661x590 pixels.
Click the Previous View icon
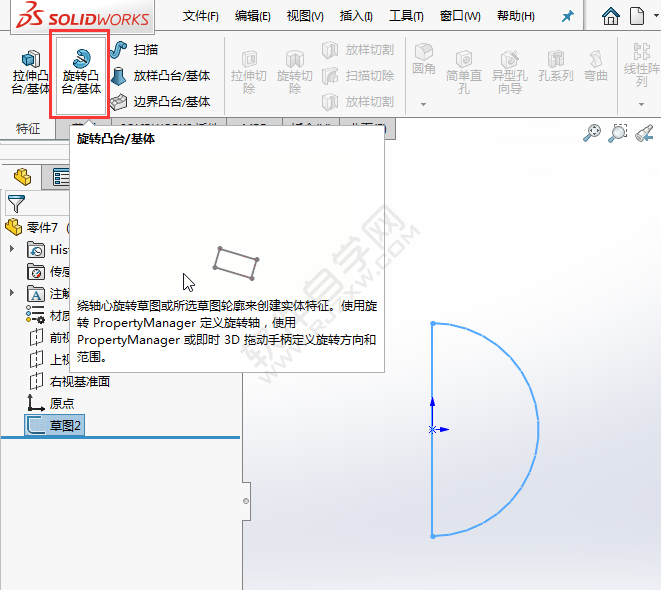644,133
